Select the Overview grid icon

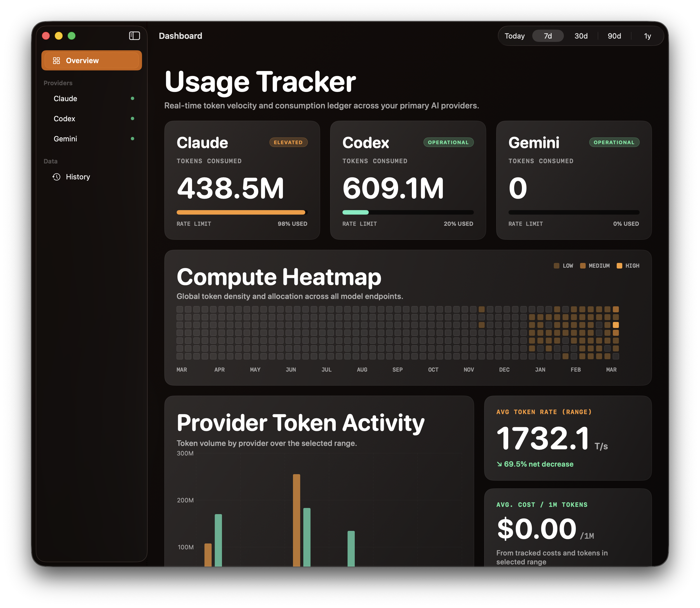(x=57, y=60)
